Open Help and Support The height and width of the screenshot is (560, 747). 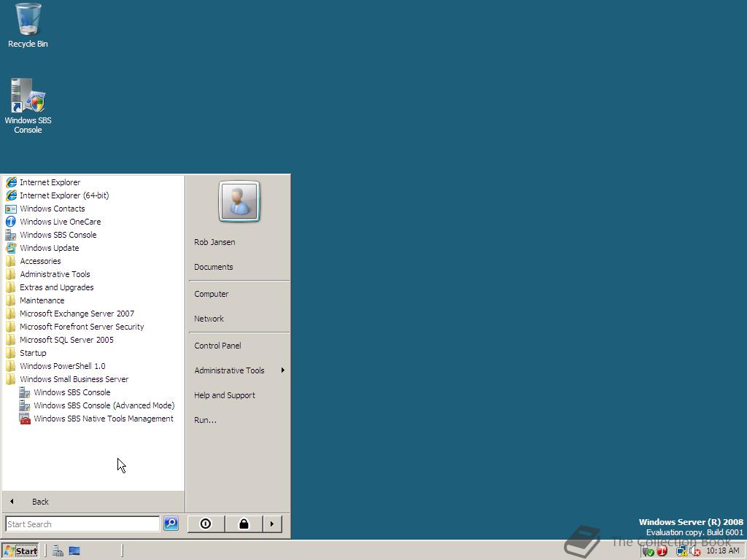(225, 395)
